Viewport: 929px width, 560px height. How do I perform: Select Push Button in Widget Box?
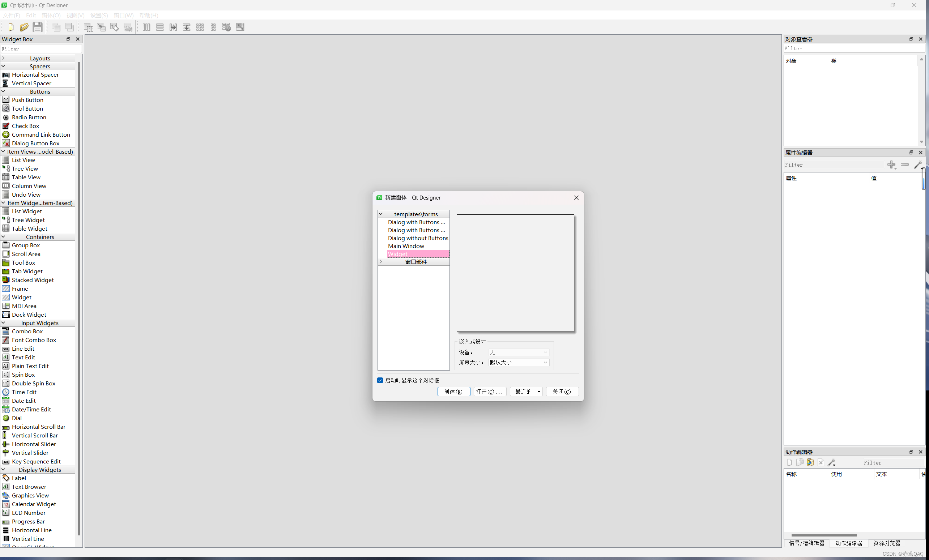coord(27,100)
